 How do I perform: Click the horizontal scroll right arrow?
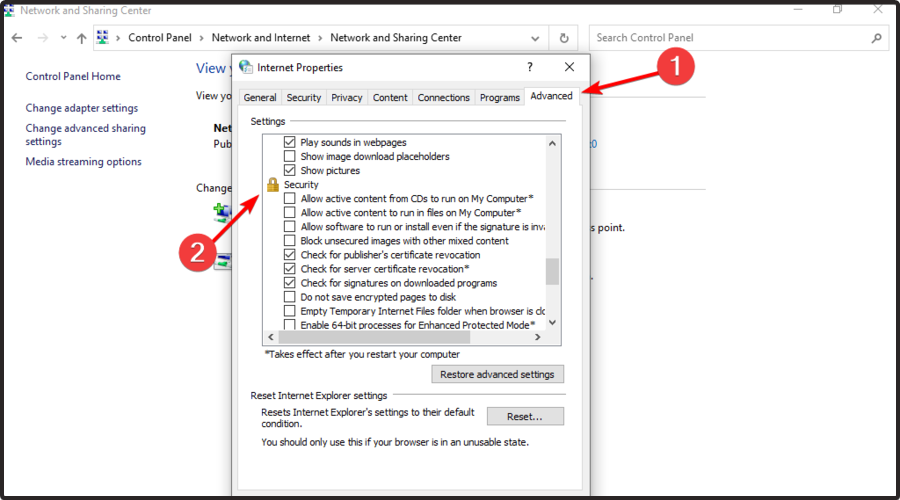[x=538, y=337]
